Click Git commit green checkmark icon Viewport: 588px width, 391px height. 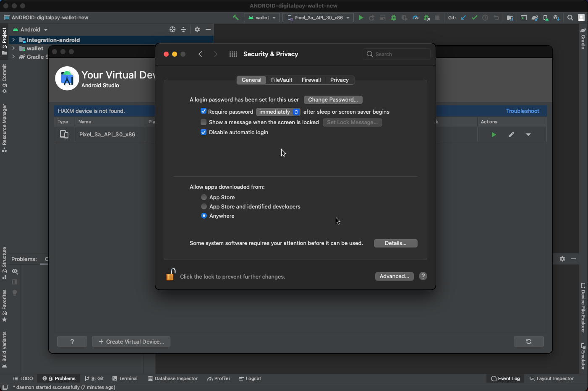(x=474, y=18)
